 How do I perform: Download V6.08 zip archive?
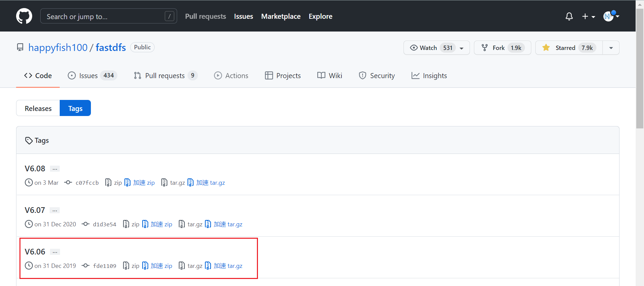tap(113, 183)
